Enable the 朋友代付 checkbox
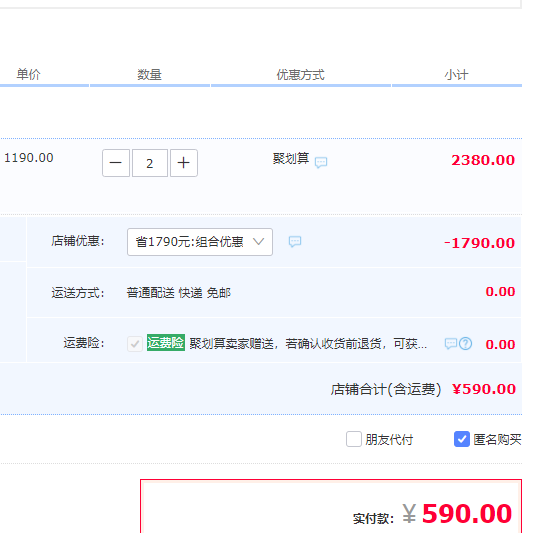This screenshot has height=533, width=534. [354, 439]
